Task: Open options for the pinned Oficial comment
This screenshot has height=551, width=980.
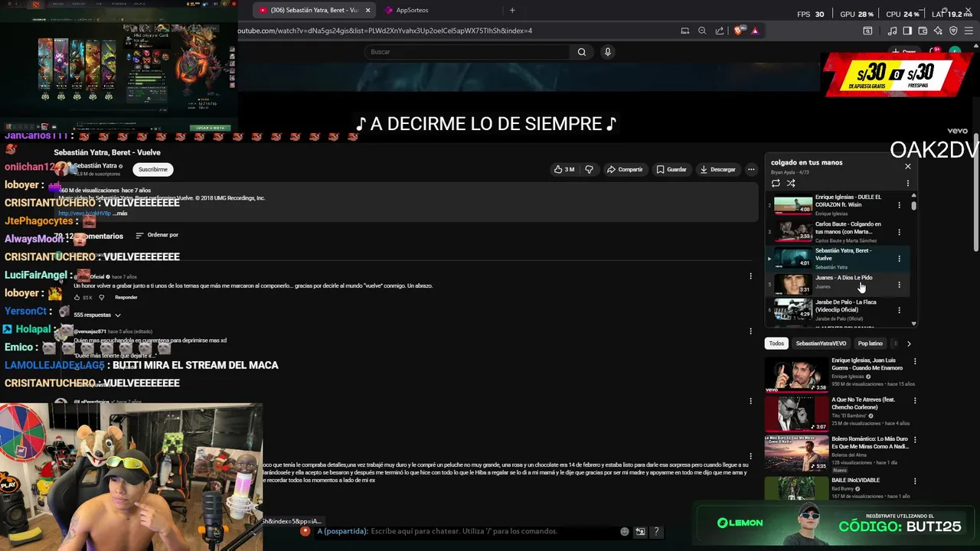Action: pyautogui.click(x=750, y=275)
